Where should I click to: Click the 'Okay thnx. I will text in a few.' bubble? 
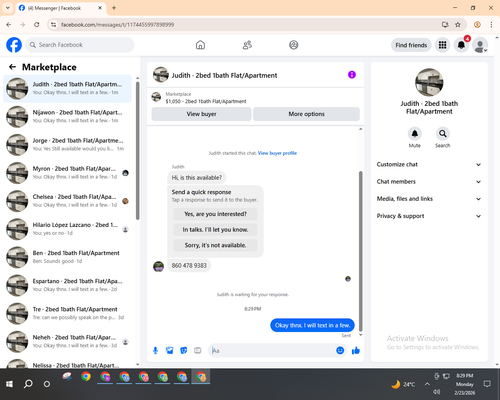312,325
